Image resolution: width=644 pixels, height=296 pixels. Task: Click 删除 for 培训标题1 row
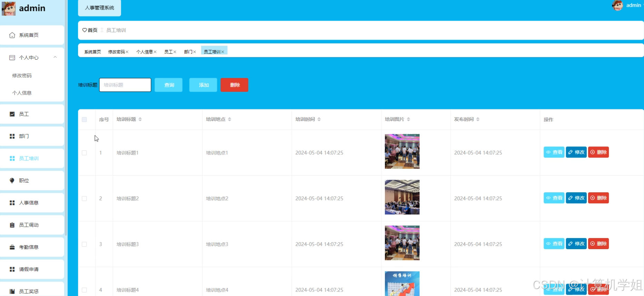click(x=598, y=152)
